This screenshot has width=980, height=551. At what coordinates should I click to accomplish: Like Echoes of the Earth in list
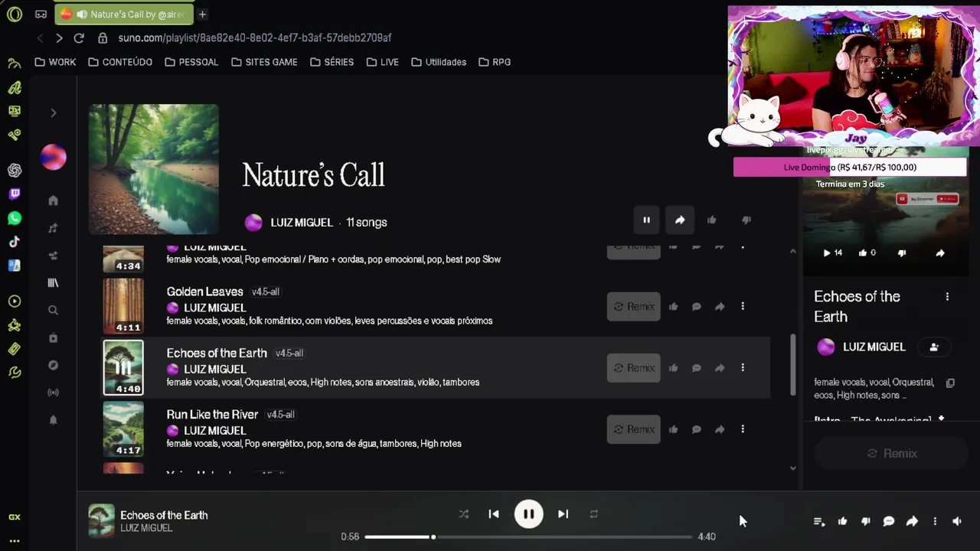click(x=673, y=367)
